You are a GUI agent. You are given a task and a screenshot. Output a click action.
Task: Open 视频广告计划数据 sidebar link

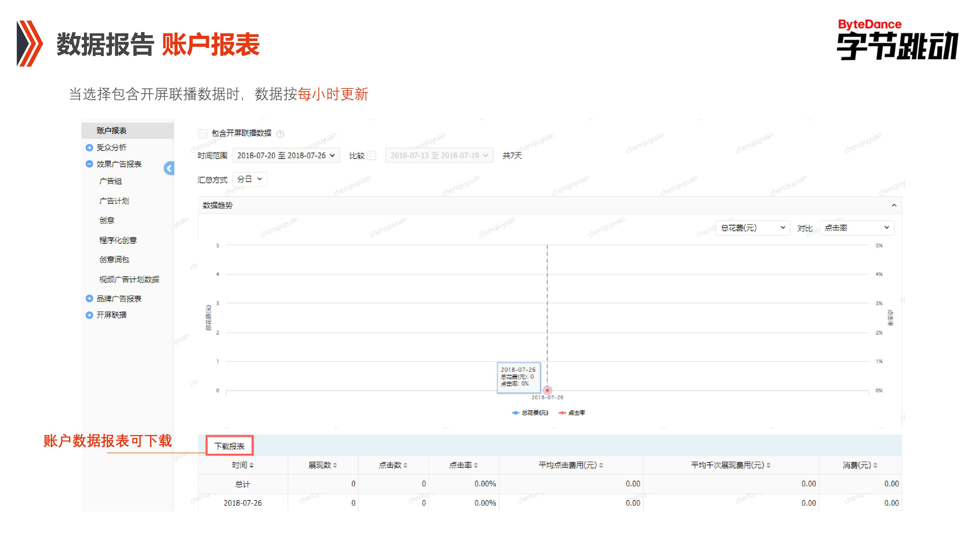click(129, 279)
